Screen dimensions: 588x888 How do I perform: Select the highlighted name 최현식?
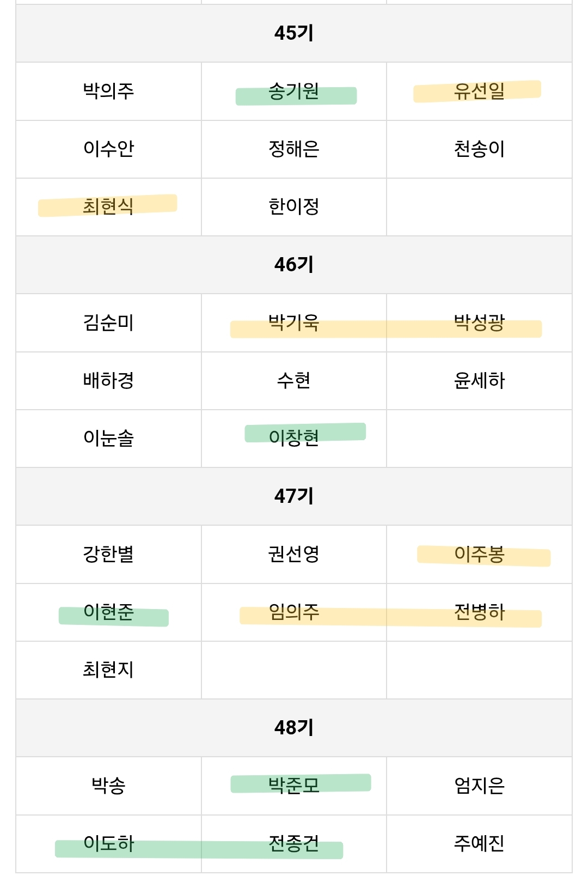click(x=108, y=206)
